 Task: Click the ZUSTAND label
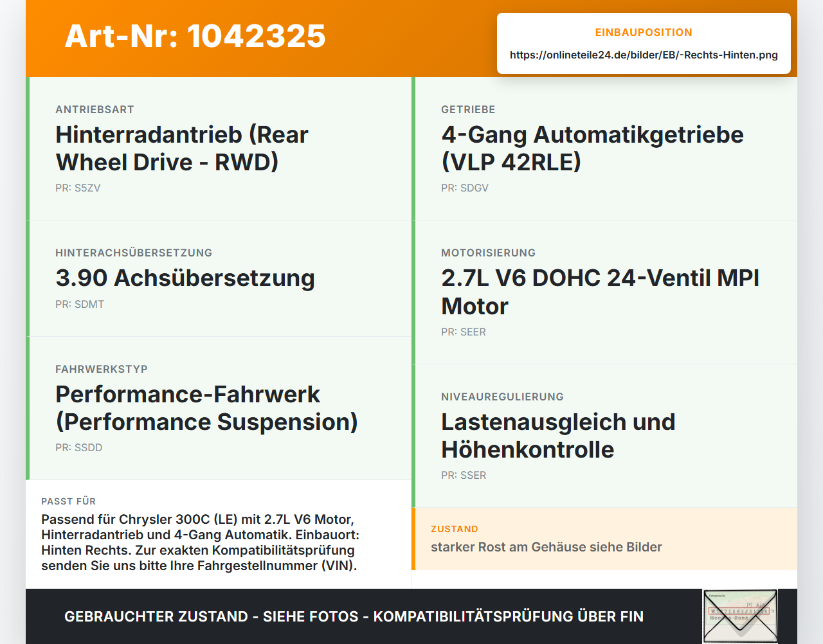455,529
